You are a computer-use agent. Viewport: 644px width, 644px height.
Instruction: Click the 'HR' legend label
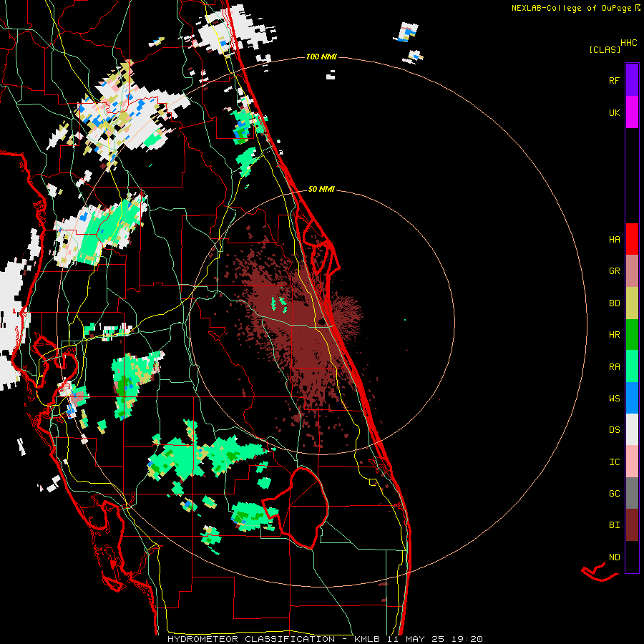614,335
